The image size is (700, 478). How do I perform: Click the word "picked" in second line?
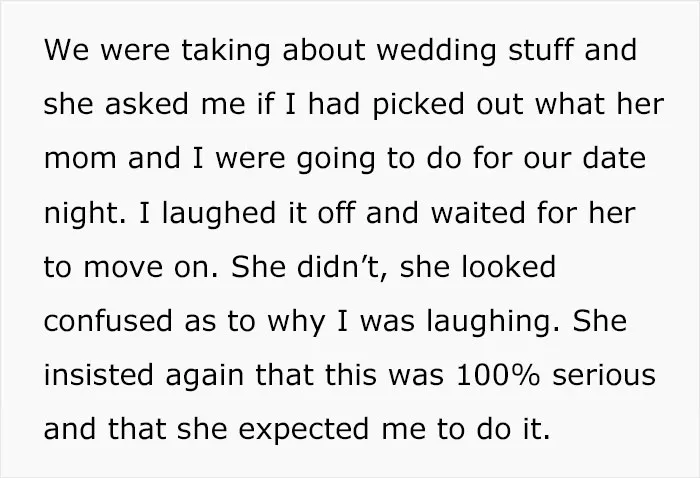click(x=418, y=105)
